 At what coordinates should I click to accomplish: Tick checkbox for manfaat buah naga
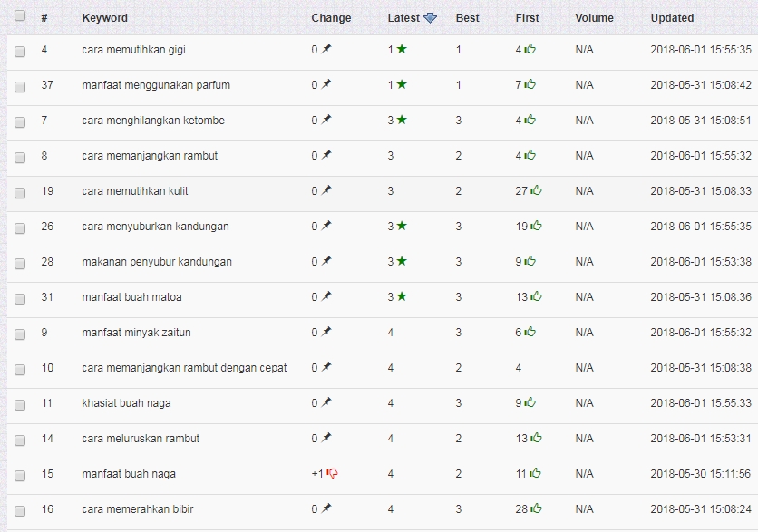tap(20, 476)
